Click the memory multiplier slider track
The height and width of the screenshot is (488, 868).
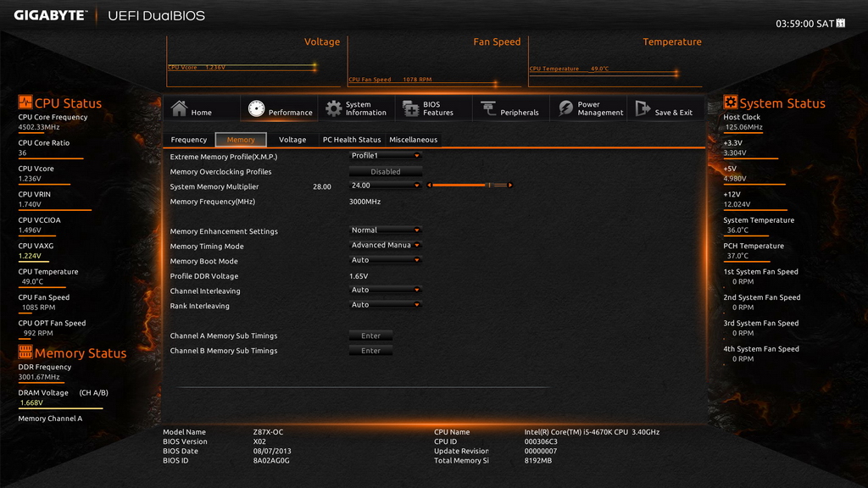point(470,186)
